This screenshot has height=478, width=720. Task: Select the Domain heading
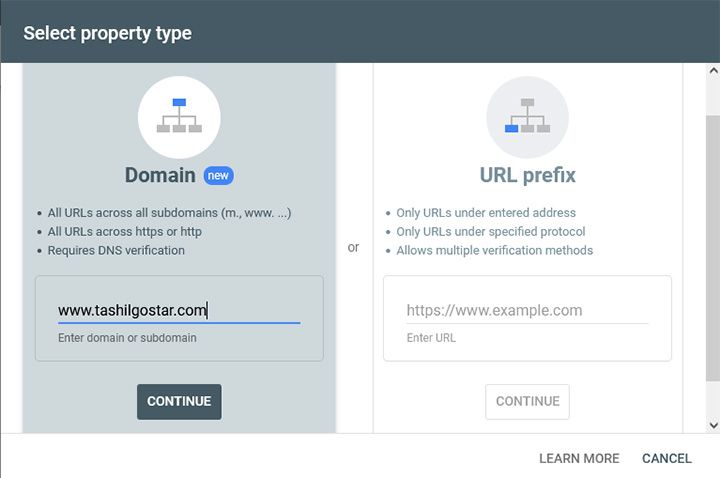point(160,175)
